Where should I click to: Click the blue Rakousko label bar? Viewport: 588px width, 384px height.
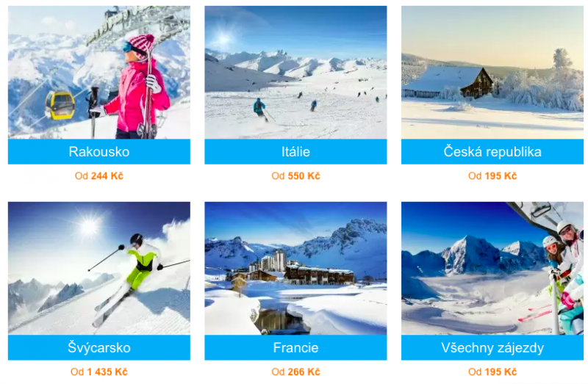[99, 152]
